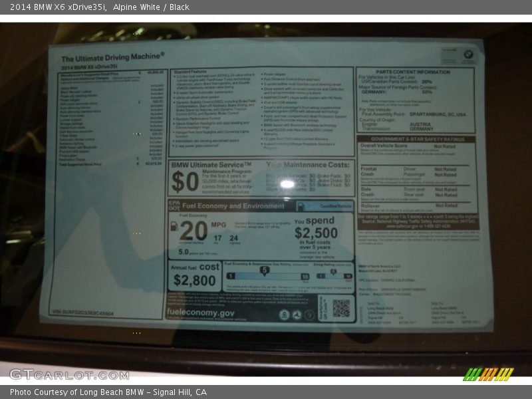Click the QR code on the fuel label
532x399 pixels.
click(341, 308)
